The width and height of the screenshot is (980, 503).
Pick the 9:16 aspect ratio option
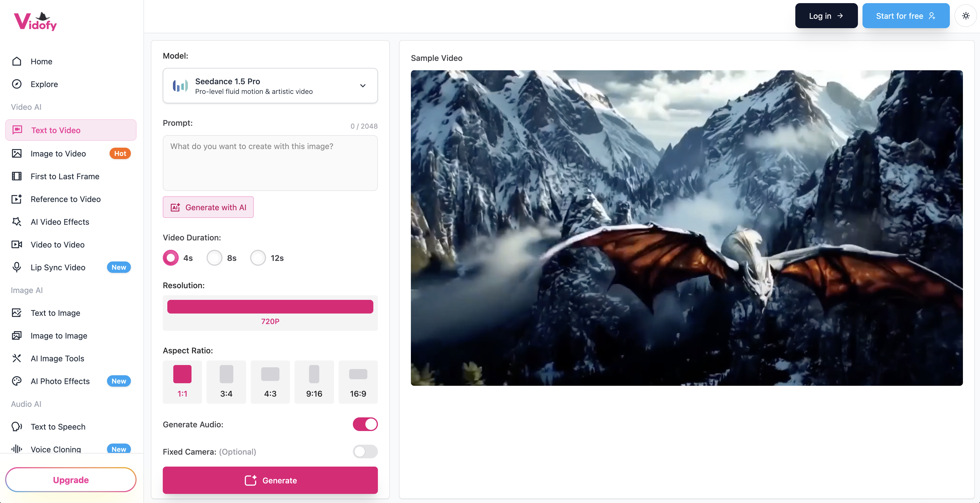point(314,382)
